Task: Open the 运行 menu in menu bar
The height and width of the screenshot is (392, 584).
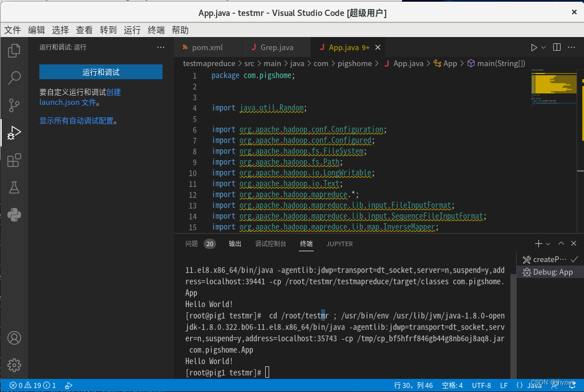Action: tap(132, 30)
